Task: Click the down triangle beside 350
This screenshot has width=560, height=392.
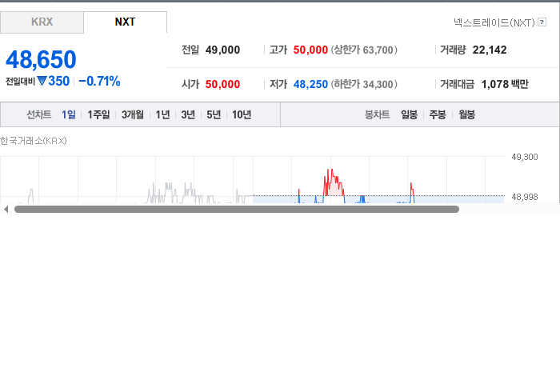Action: point(42,81)
